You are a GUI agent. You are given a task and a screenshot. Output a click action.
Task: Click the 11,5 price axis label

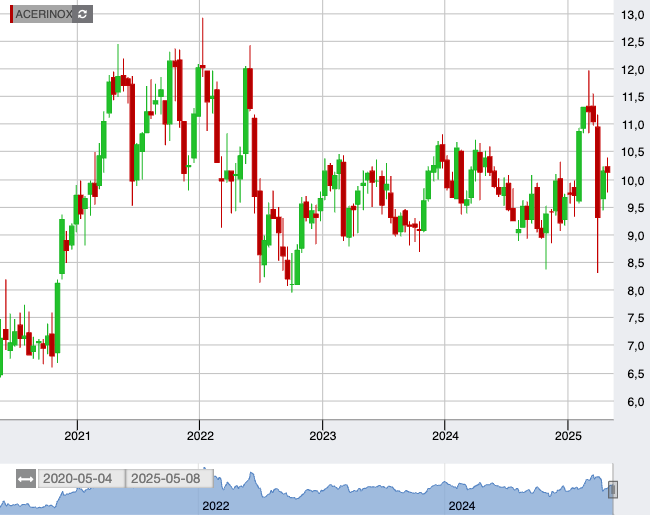point(633,97)
